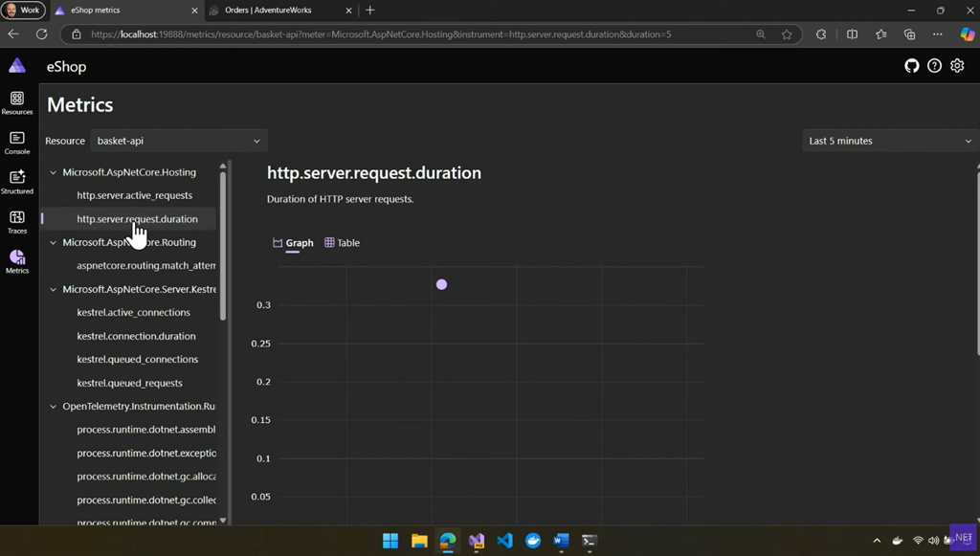The width and height of the screenshot is (980, 556).
Task: Go back in the browser
Action: [13, 34]
